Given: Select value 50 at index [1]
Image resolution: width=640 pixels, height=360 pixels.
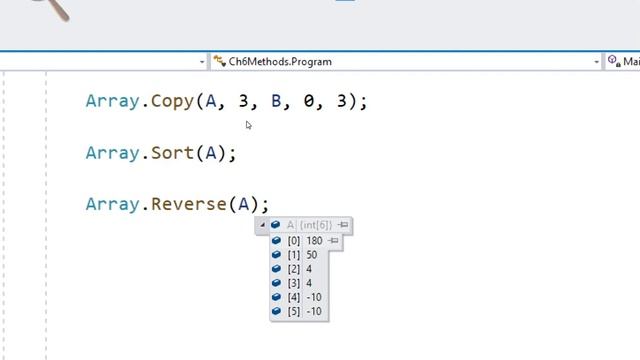Looking at the screenshot, I should pyautogui.click(x=311, y=255).
